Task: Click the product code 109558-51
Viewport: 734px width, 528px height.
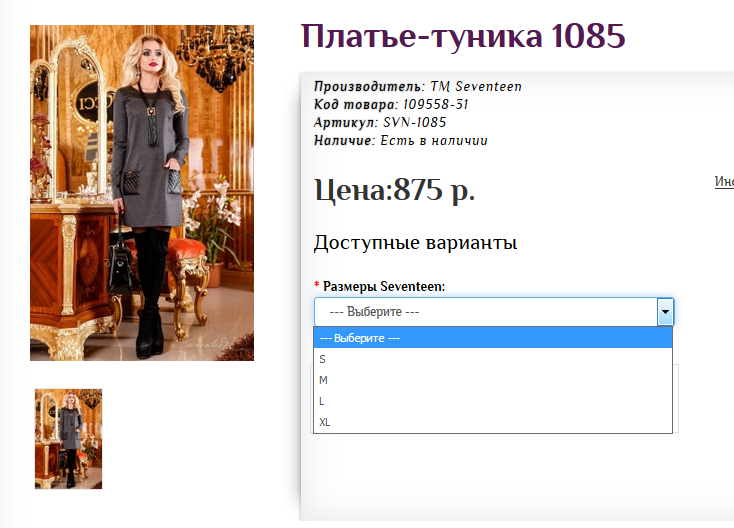Action: tap(436, 104)
